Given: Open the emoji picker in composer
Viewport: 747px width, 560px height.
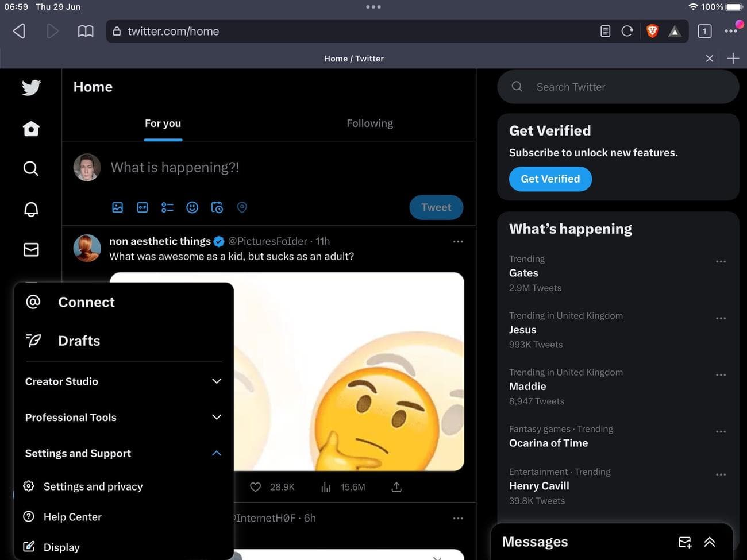Looking at the screenshot, I should [x=192, y=207].
